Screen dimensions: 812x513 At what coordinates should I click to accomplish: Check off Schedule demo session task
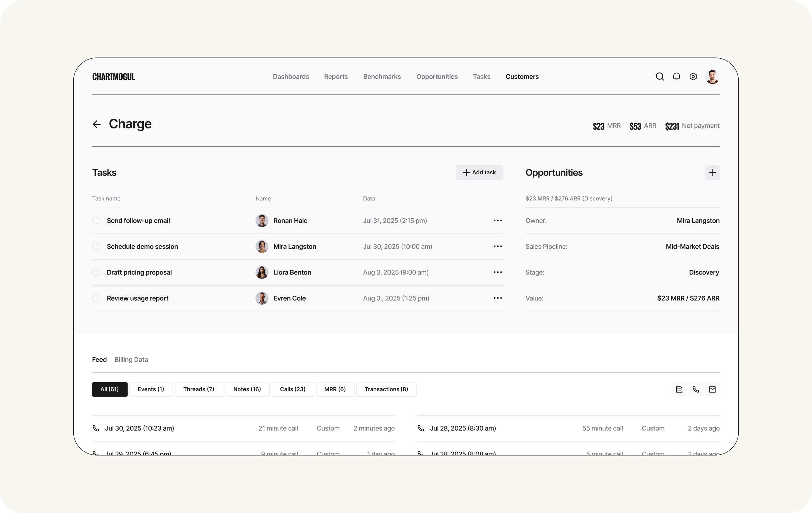[x=96, y=246]
